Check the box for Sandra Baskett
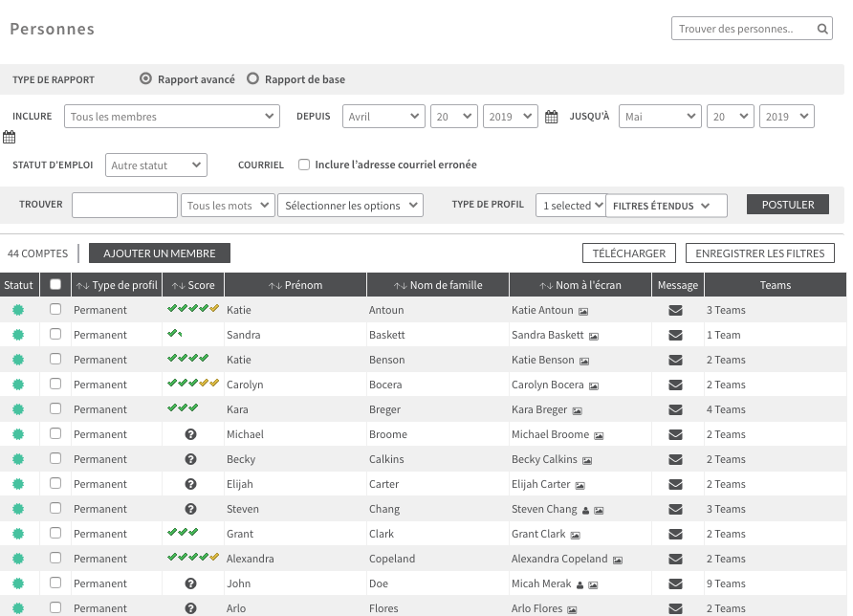Image resolution: width=853 pixels, height=616 pixels. [55, 334]
